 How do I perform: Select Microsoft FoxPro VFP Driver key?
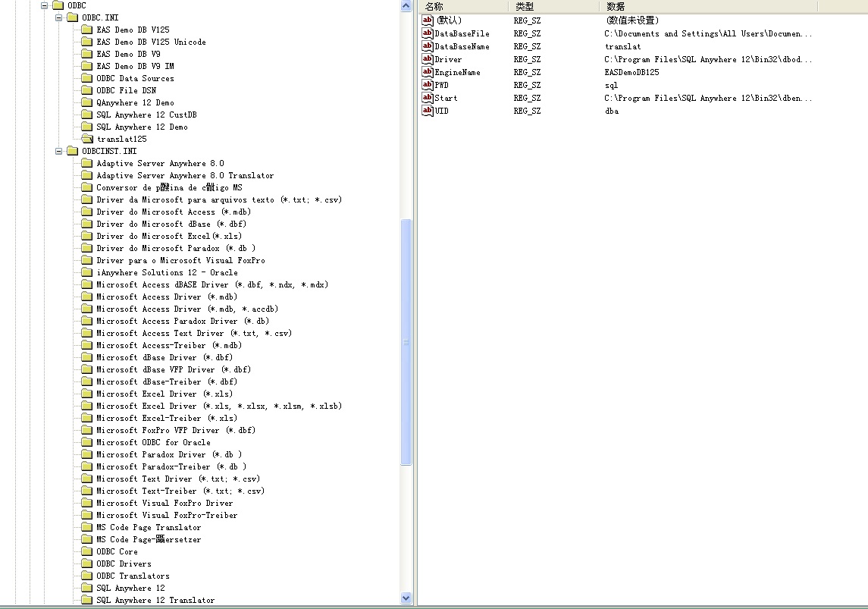(175, 430)
